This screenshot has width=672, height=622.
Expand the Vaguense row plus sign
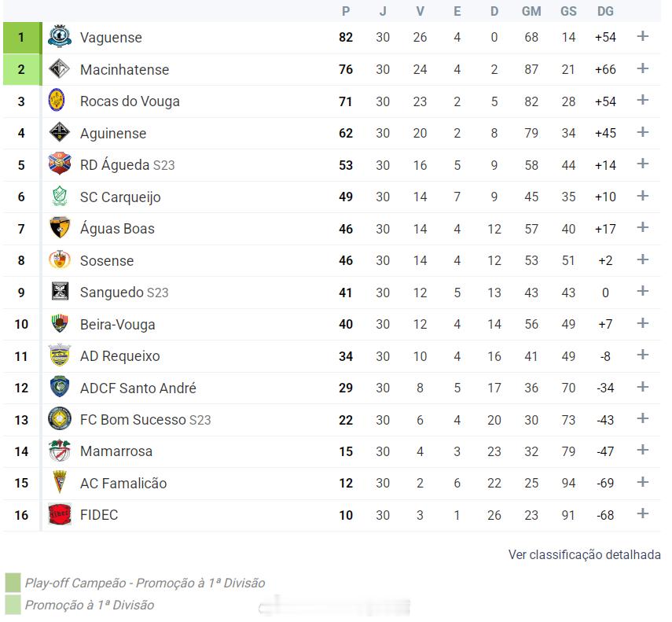coord(642,36)
